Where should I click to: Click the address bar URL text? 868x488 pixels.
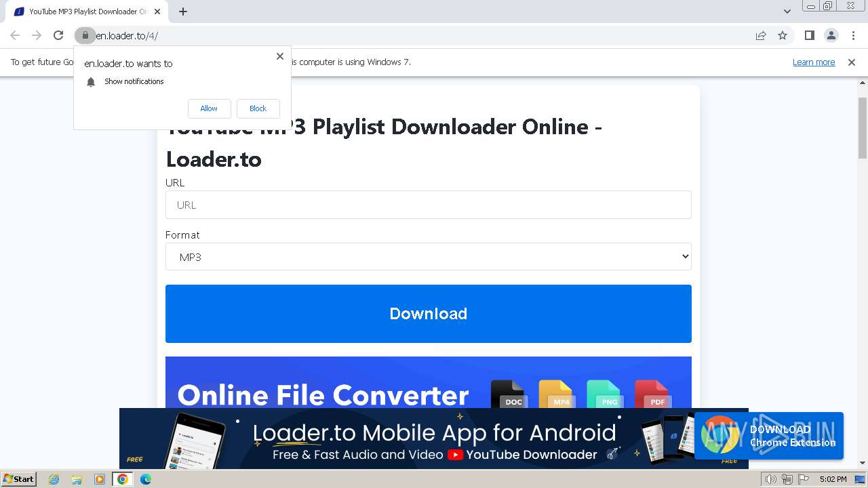127,35
